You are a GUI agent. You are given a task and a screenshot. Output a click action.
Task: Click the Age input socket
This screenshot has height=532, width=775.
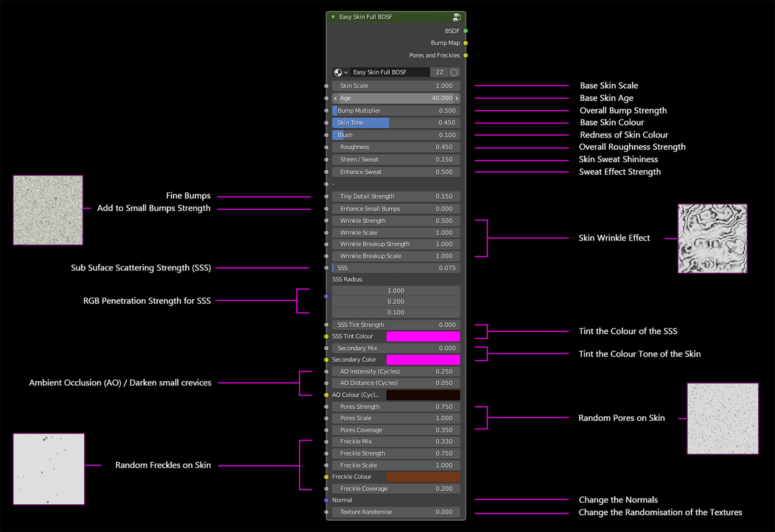[326, 98]
